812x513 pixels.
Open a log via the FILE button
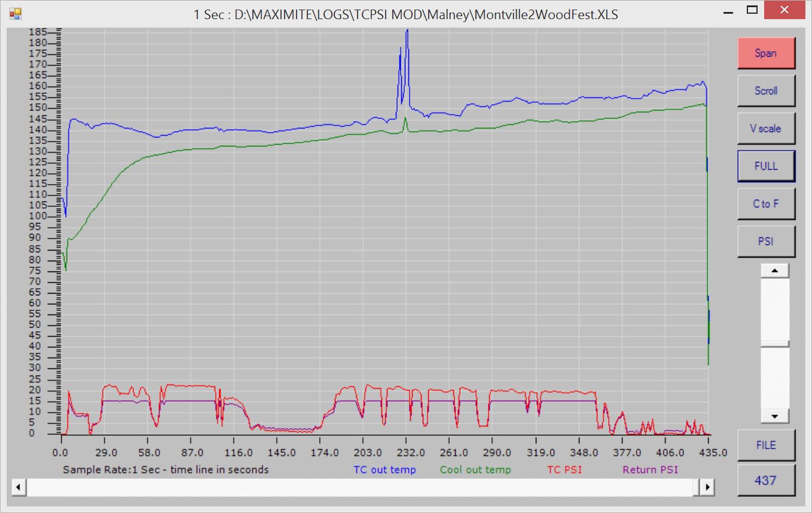point(766,445)
